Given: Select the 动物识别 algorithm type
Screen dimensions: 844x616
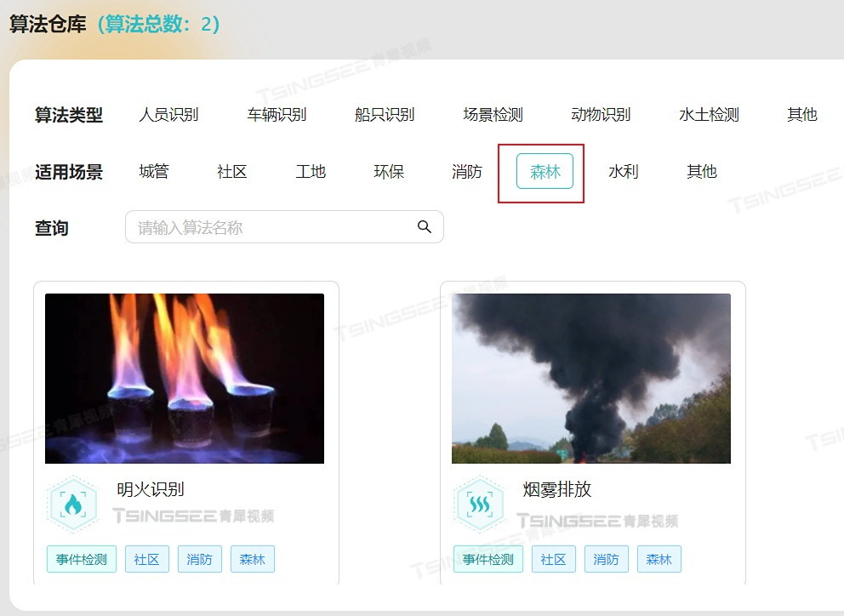Looking at the screenshot, I should coord(601,115).
